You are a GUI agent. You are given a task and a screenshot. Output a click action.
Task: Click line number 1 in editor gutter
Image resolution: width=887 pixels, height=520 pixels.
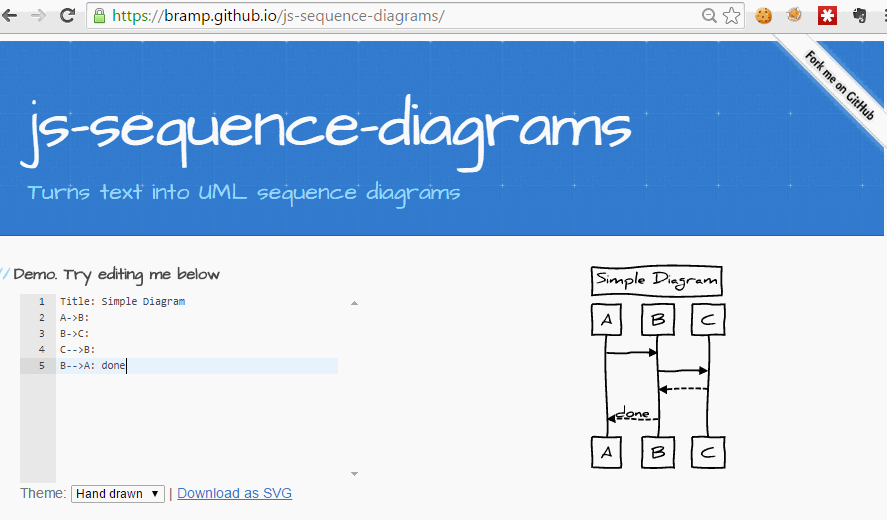coord(42,302)
